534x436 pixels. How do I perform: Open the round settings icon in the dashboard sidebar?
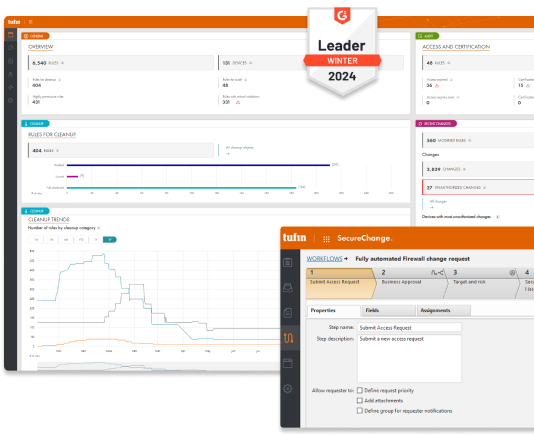click(x=11, y=100)
